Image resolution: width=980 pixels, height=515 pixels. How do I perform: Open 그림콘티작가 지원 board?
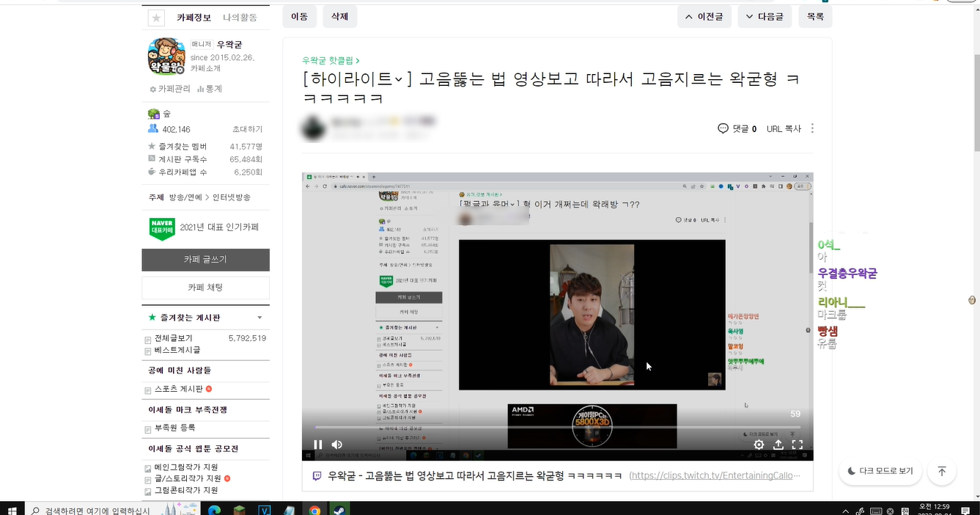pos(186,490)
